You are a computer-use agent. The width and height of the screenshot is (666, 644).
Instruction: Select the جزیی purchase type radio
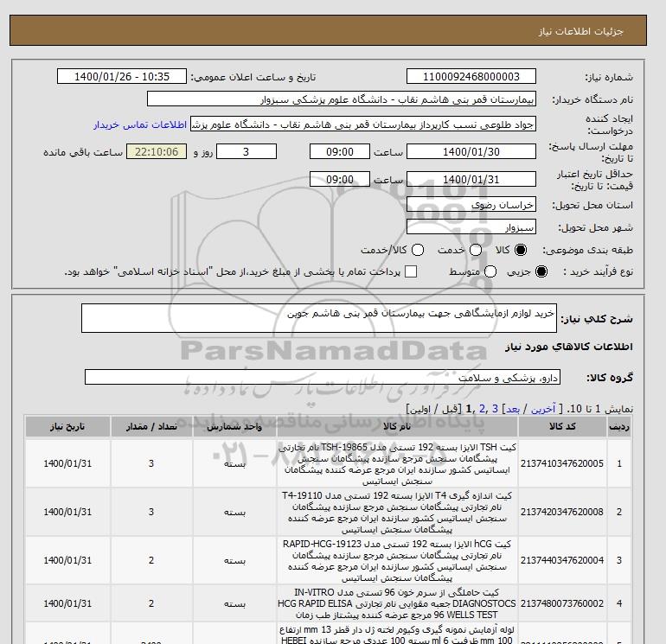tap(541, 271)
